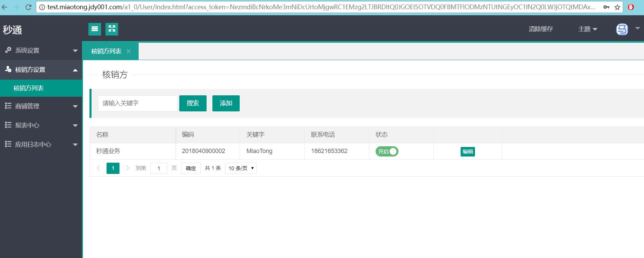
Task: Collapse the 核销方设置 sidebar menu
Action: pyautogui.click(x=41, y=70)
